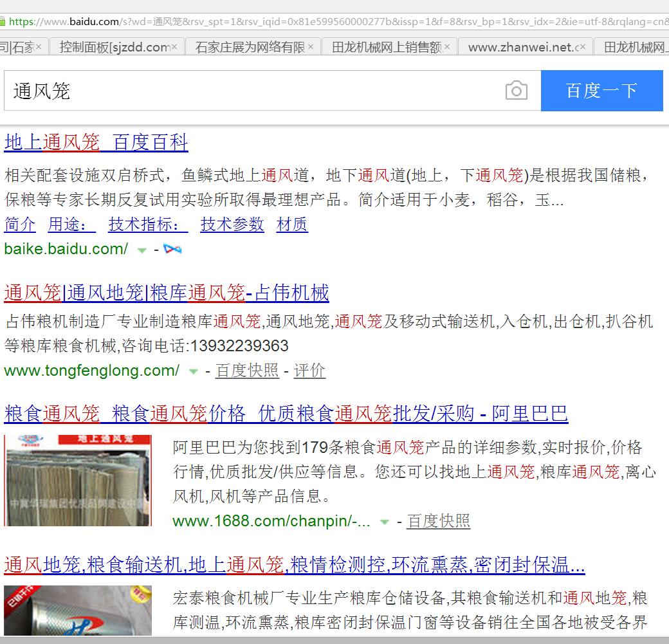669x644 pixels.
Task: Open the 用途： sublink
Action: pos(71,224)
